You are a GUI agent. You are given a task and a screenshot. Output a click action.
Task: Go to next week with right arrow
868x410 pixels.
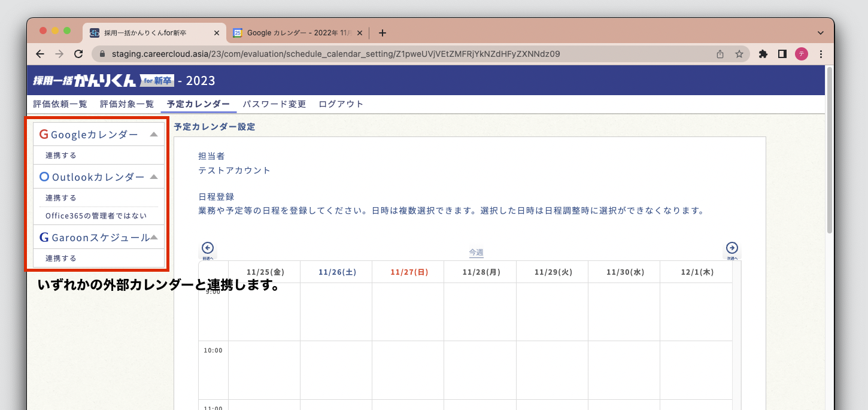click(x=732, y=248)
